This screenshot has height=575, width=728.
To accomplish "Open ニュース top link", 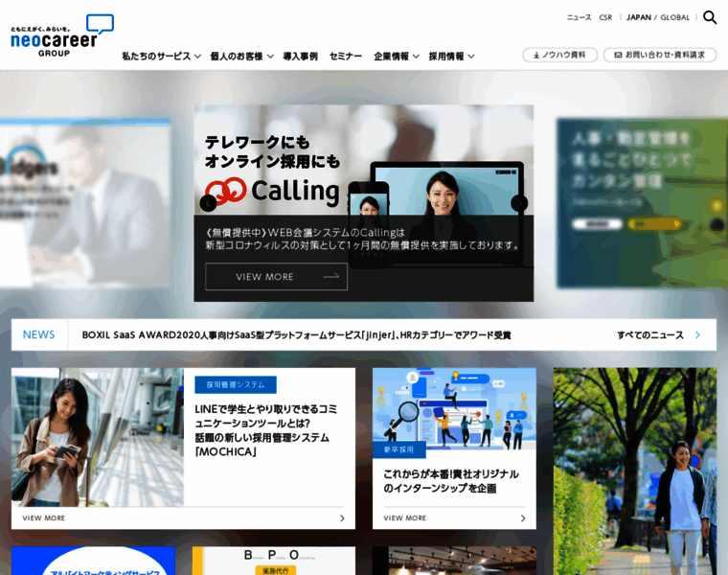I will (579, 17).
